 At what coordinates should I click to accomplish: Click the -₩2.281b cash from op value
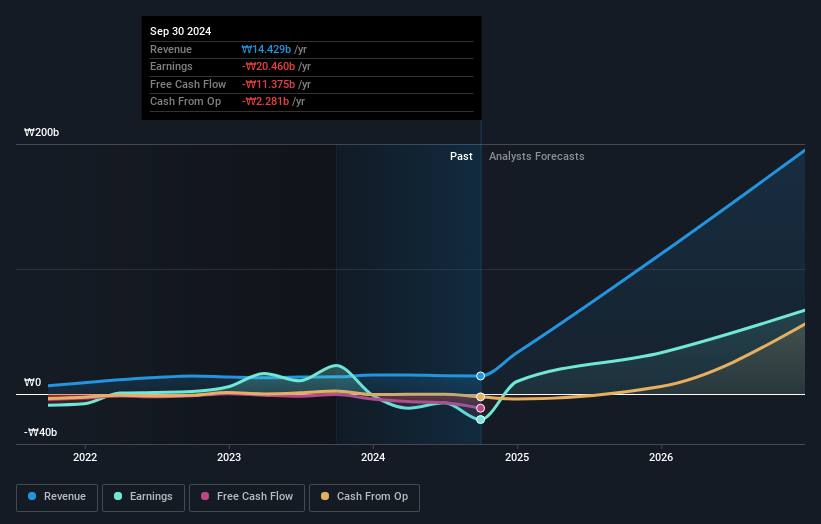pos(265,102)
